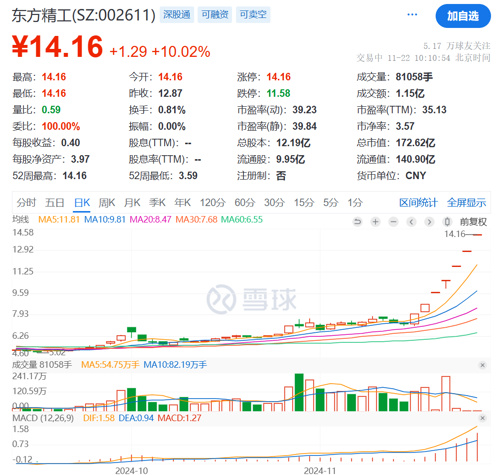The image size is (500, 475).
Task: Toggle candlestick style icon beside 前复权
Action: point(447,222)
